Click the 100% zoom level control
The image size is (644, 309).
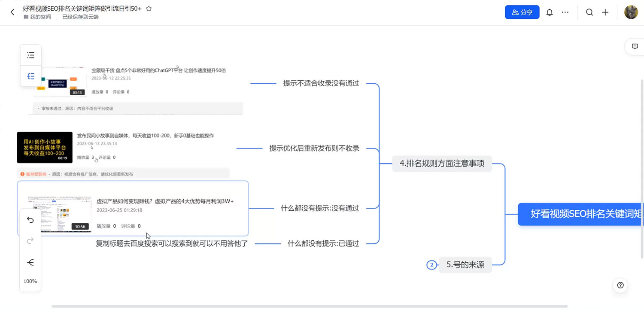(x=30, y=281)
